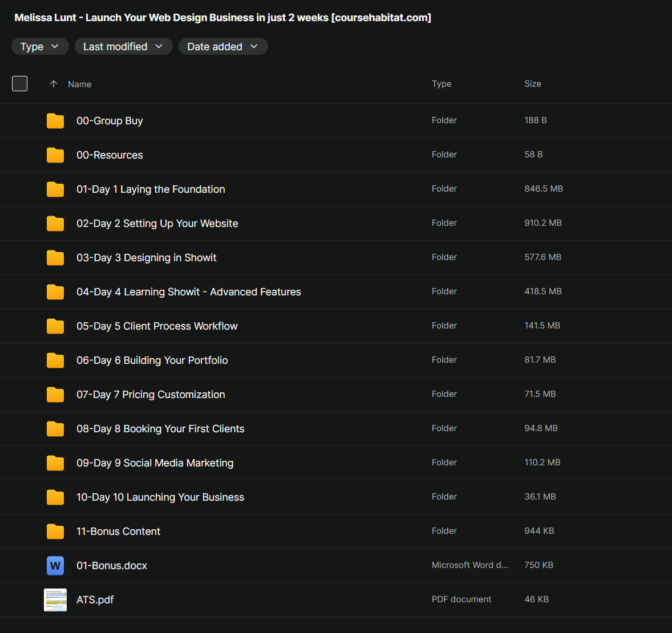Click the 750 KB size value
Screen dimensions: 672x633
(539, 565)
